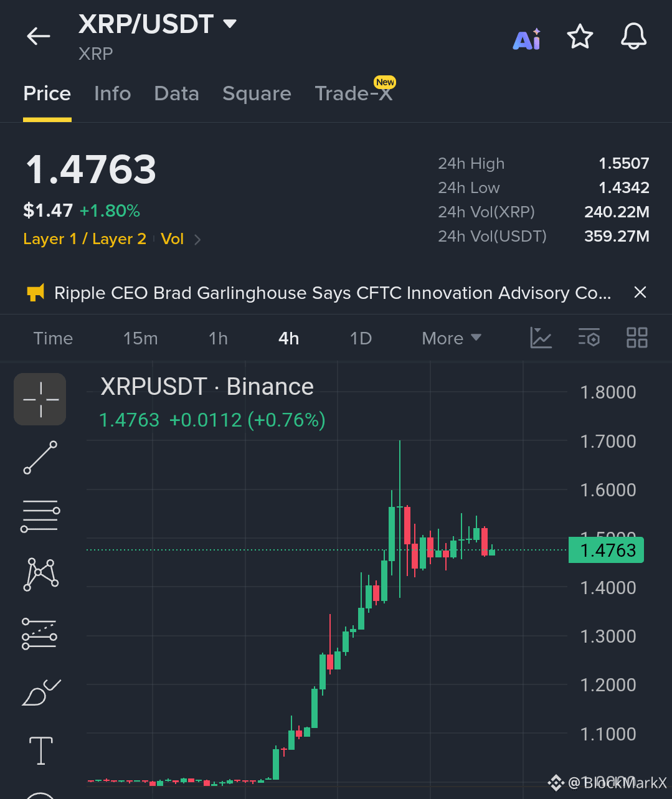Select the horizontal lines Fibonacci tool
The width and height of the screenshot is (672, 799).
click(x=40, y=516)
